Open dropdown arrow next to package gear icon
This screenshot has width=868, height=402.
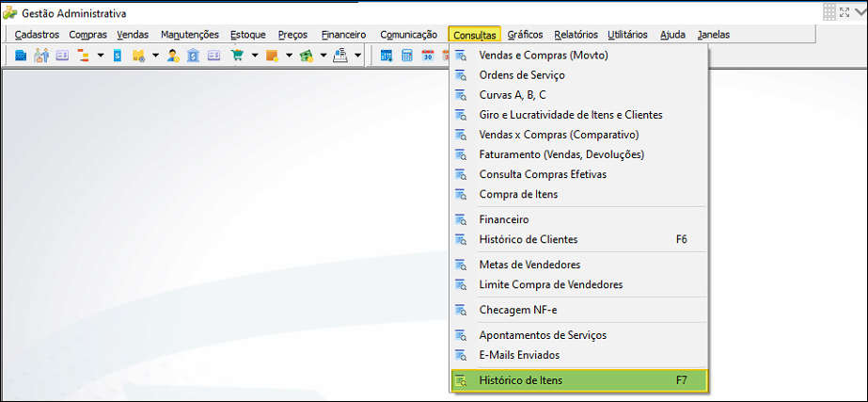tap(155, 56)
